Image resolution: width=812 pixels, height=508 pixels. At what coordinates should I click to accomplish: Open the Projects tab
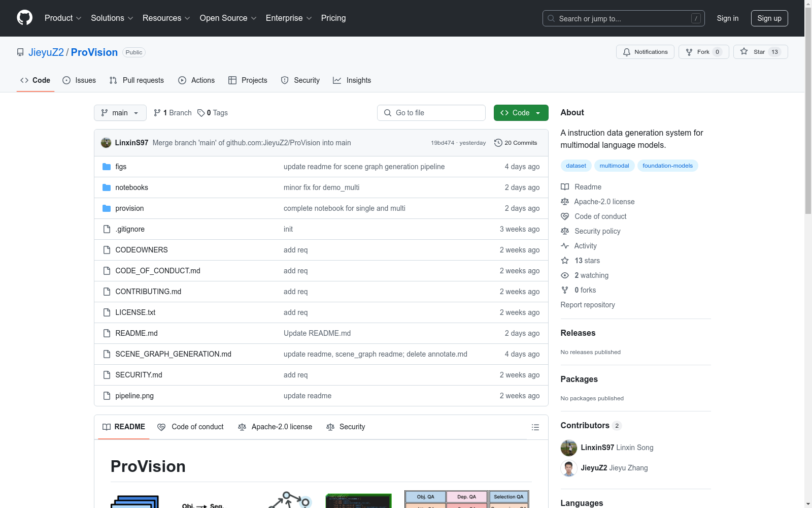[248, 80]
